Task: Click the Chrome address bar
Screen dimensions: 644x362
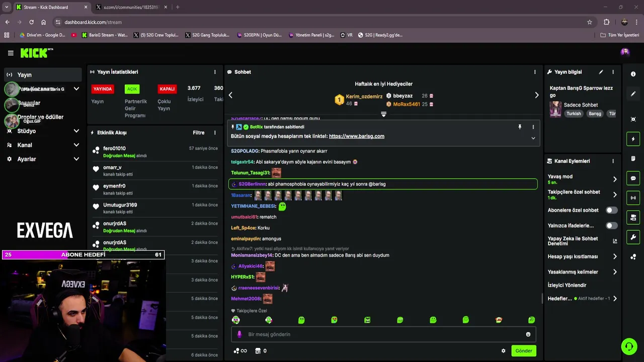Action: [322, 22]
